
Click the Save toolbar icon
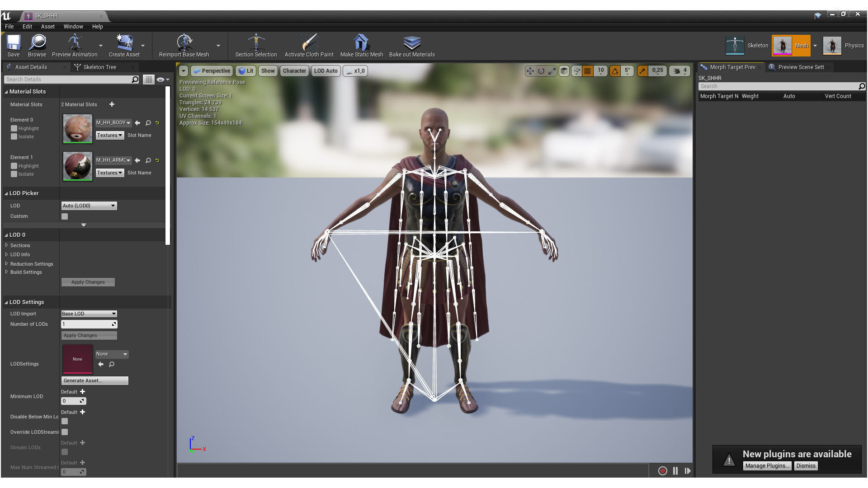(x=14, y=45)
